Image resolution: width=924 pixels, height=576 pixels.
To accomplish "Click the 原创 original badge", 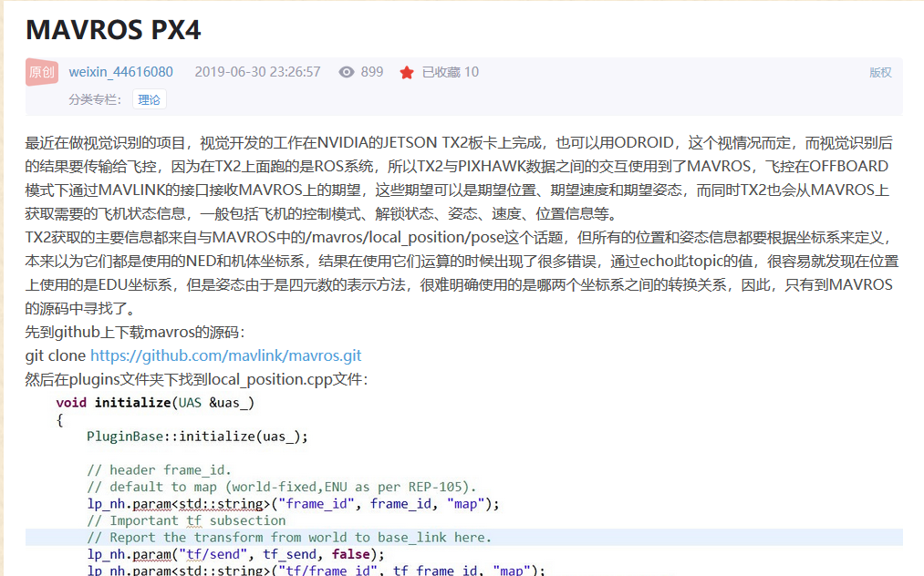I will (42, 72).
